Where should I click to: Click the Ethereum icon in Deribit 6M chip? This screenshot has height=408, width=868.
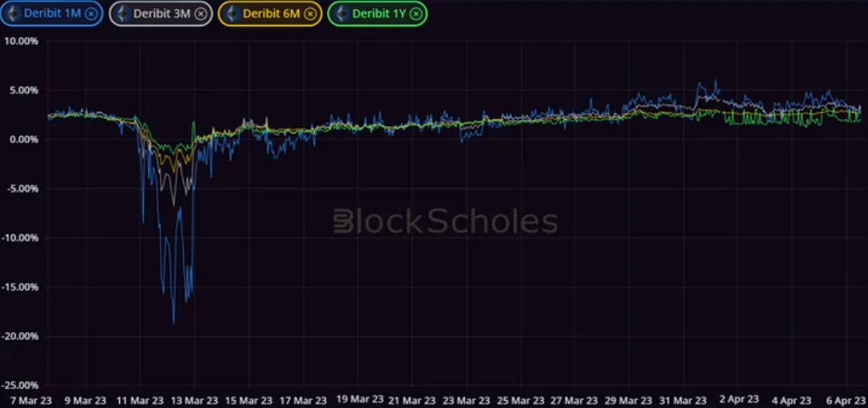[x=231, y=13]
